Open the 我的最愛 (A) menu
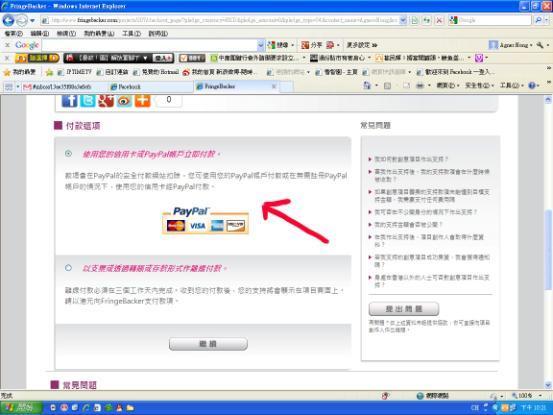The width and height of the screenshot is (553, 415). [99, 34]
